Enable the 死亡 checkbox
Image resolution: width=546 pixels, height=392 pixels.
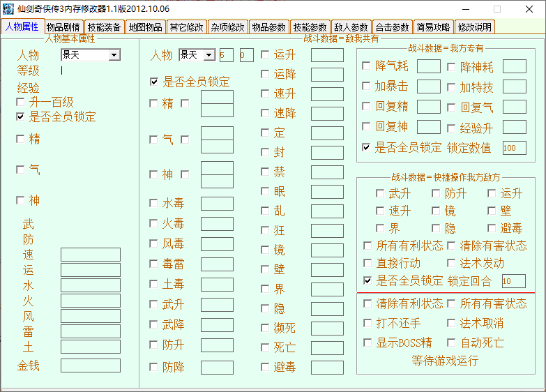click(265, 347)
